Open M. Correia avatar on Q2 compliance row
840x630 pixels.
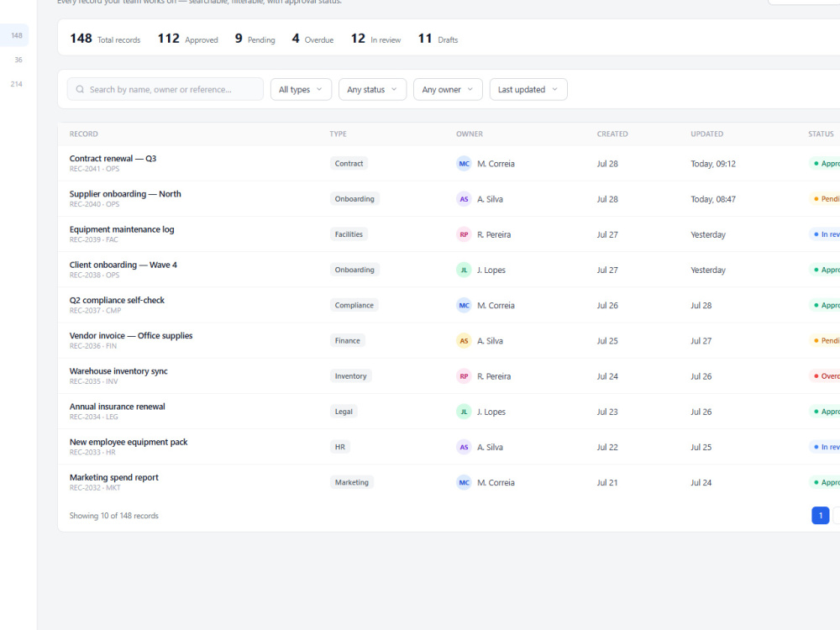pyautogui.click(x=464, y=306)
